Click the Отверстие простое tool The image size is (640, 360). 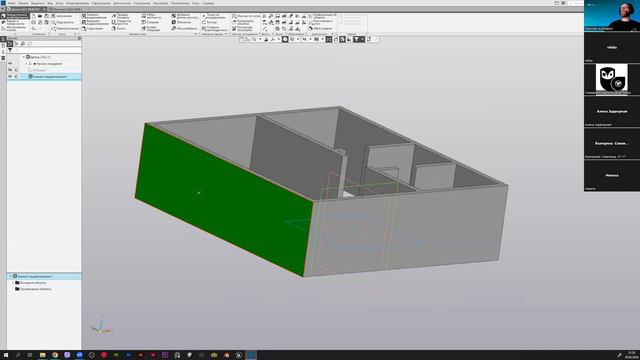[121, 22]
